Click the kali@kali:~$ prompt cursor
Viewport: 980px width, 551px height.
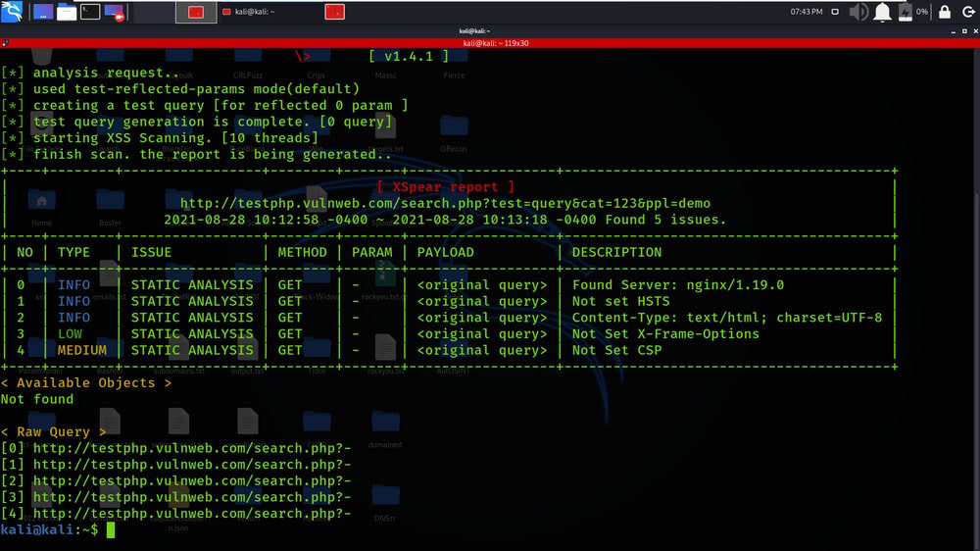click(111, 529)
